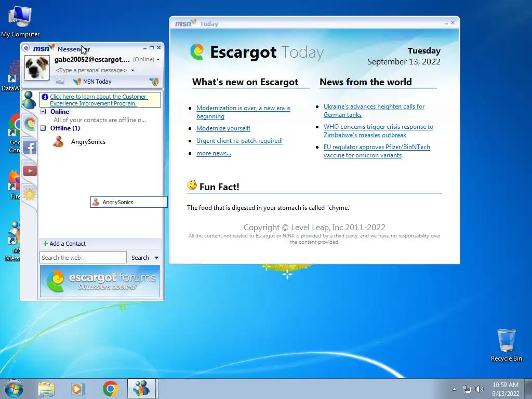Viewport: 532px width, 399px height.
Task: Select AngrySonics in the Offline list
Action: [88, 142]
